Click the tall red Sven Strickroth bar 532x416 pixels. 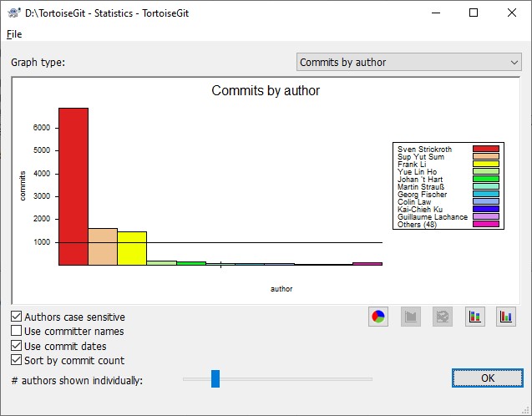[x=73, y=186]
